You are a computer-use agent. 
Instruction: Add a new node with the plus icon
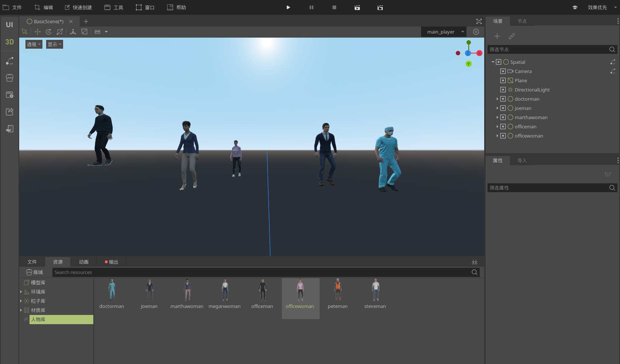tap(497, 36)
